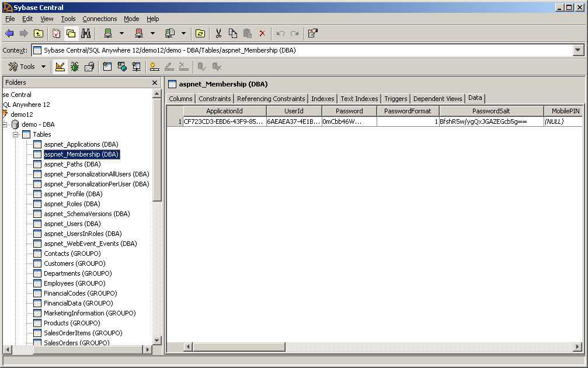The height and width of the screenshot is (368, 588).
Task: Open the File menu
Action: click(10, 19)
